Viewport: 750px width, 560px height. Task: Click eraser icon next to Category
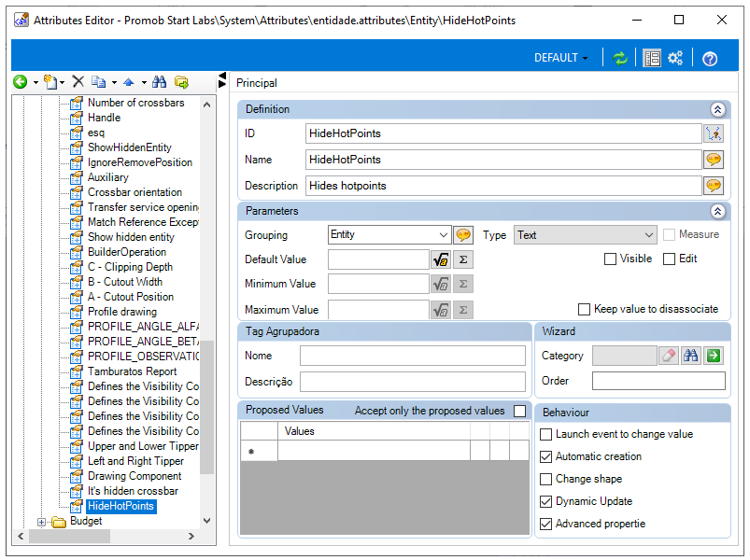click(x=668, y=356)
